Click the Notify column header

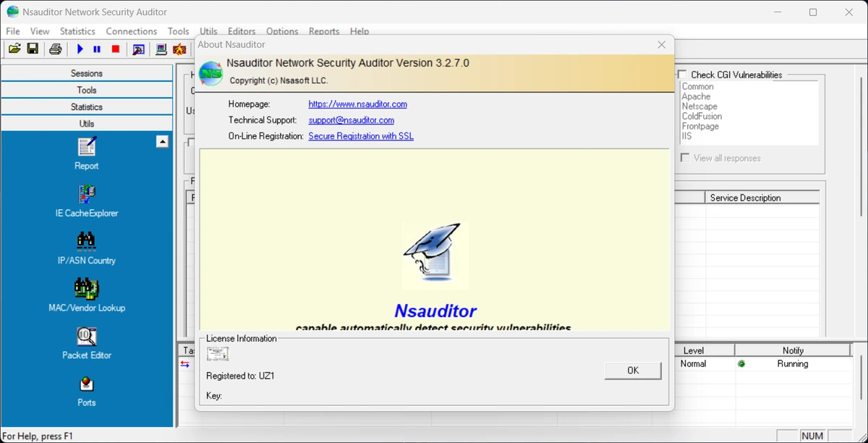pyautogui.click(x=793, y=350)
